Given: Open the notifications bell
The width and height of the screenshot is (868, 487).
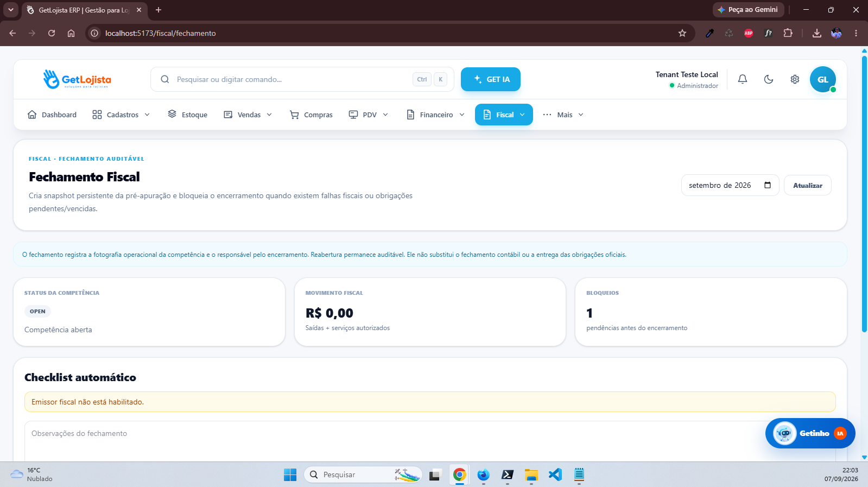Looking at the screenshot, I should click(743, 79).
